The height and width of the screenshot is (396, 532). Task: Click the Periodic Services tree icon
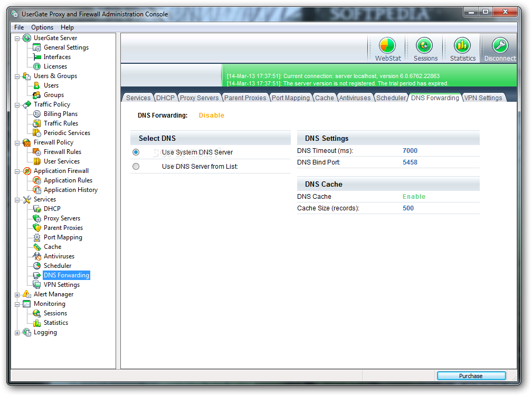(37, 133)
